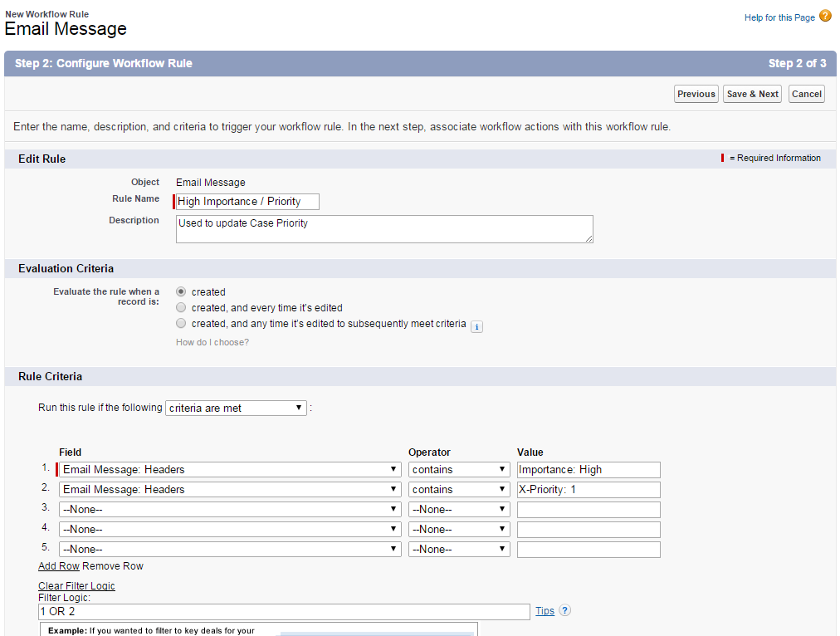This screenshot has height=636, width=840.
Task: Click the 'Save & Next' button
Action: pos(751,94)
